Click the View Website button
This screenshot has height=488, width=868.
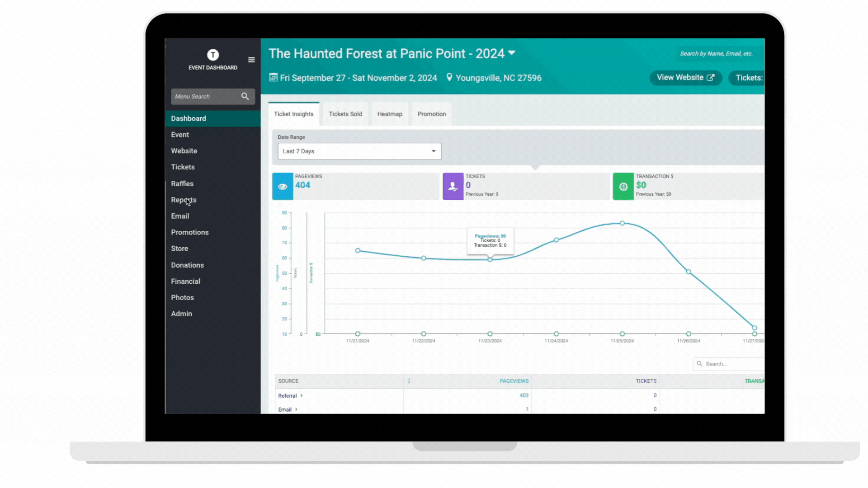[x=685, y=78]
